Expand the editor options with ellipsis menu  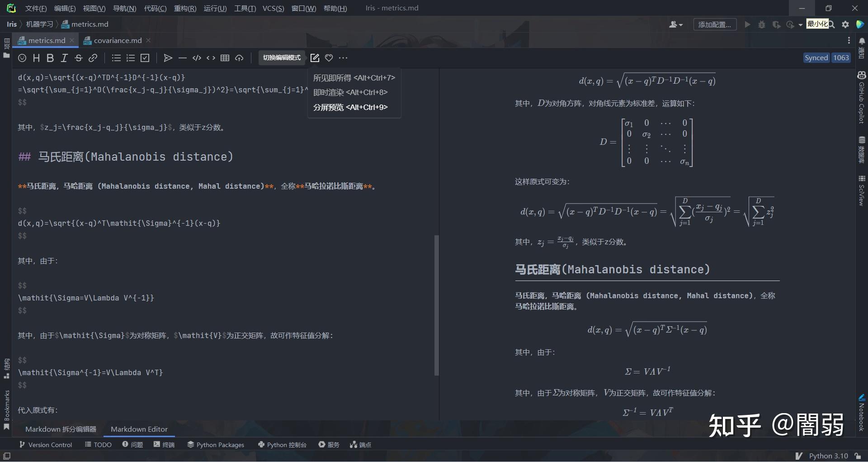[344, 58]
